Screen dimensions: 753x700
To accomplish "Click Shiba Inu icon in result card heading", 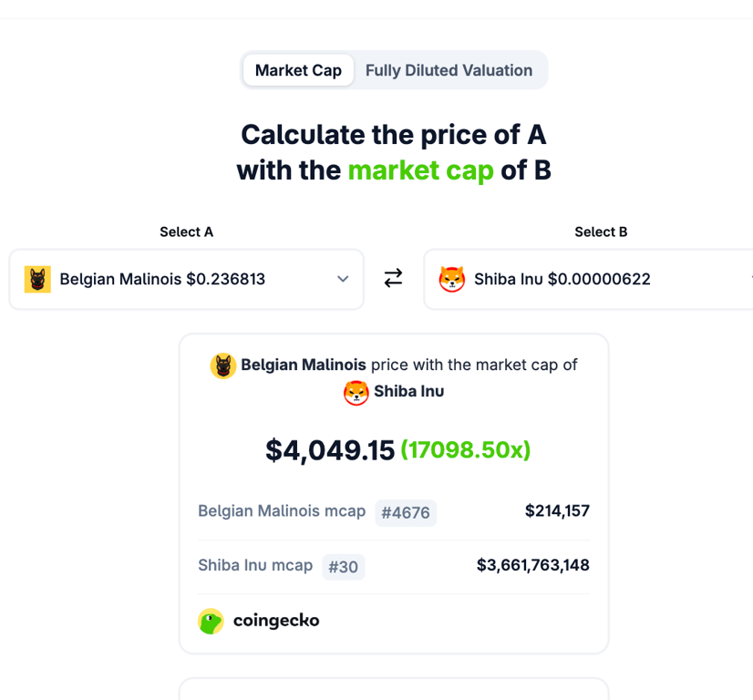I will 356,393.
